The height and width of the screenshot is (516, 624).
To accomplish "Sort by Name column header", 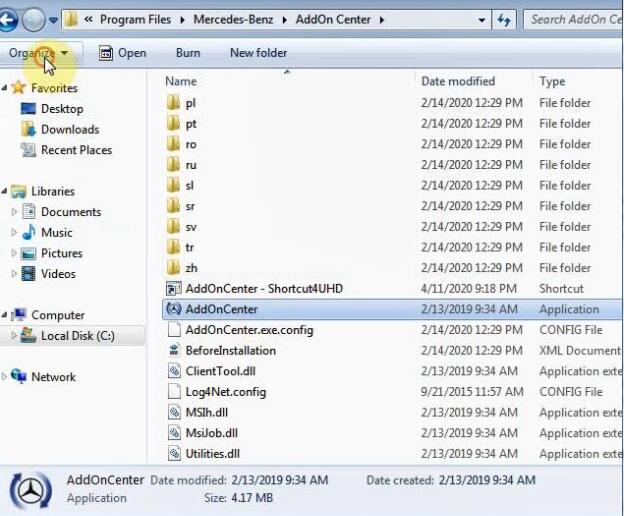I will tap(181, 81).
